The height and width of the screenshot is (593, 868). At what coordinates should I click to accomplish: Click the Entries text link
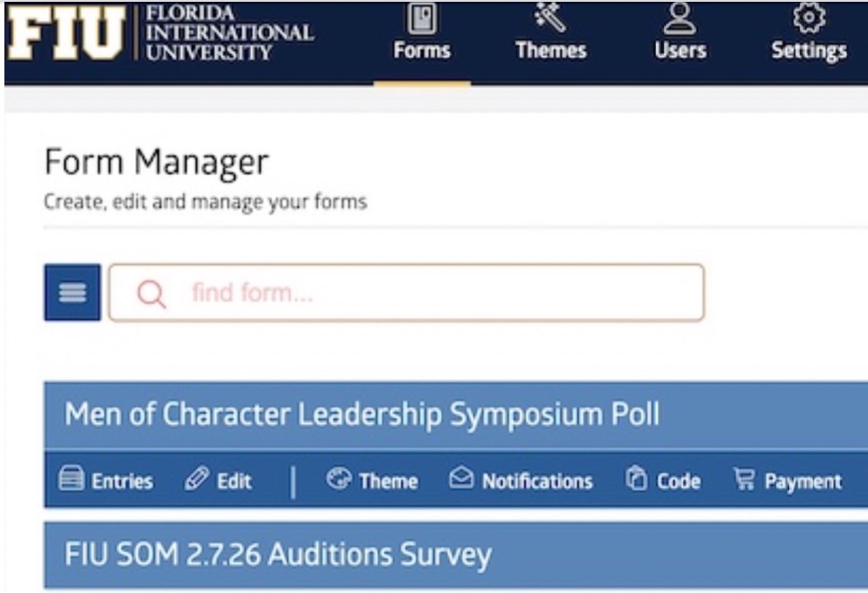coord(122,481)
